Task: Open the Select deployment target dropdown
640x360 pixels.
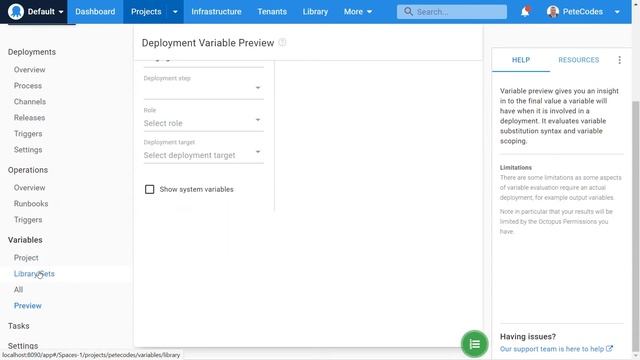Action: 203,152
